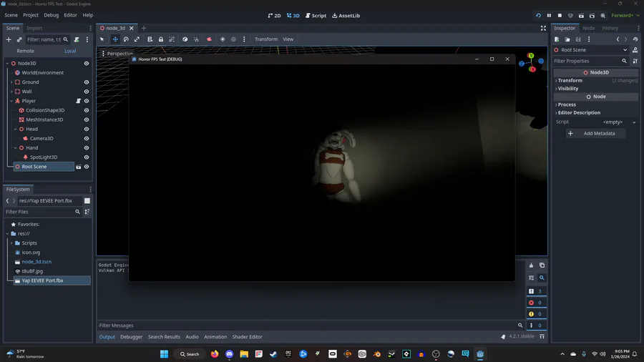This screenshot has width=644, height=362.
Task: Click the instance child scene link icon
Action: pyautogui.click(x=19, y=39)
